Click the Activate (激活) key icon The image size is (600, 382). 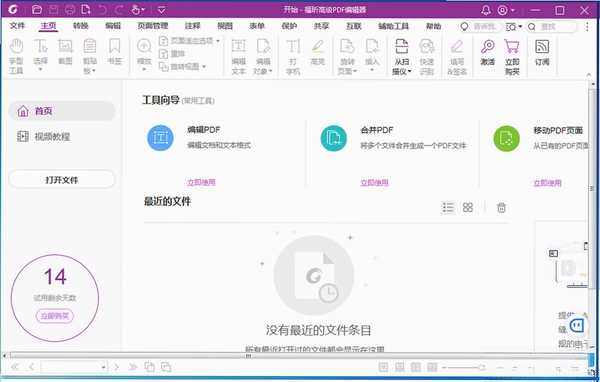[488, 46]
